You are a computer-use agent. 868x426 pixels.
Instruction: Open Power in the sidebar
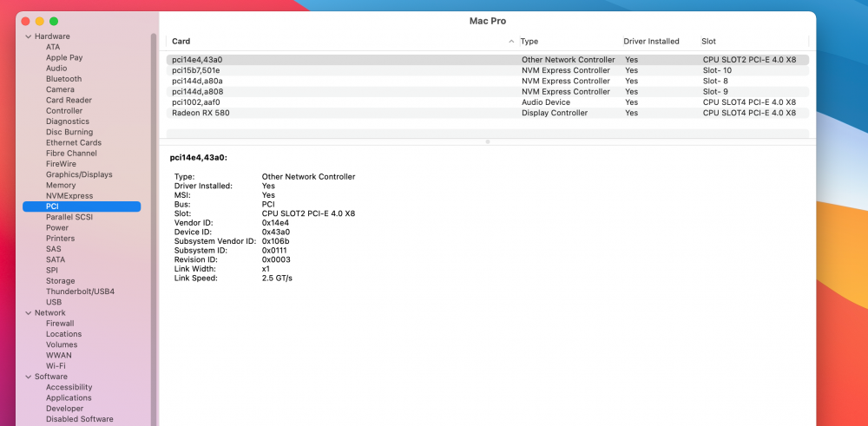(x=57, y=227)
